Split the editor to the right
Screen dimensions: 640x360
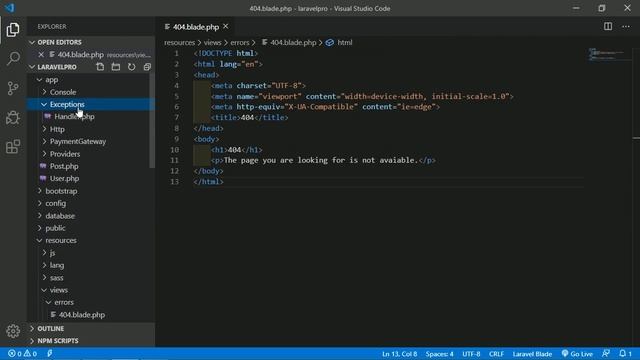(x=608, y=27)
